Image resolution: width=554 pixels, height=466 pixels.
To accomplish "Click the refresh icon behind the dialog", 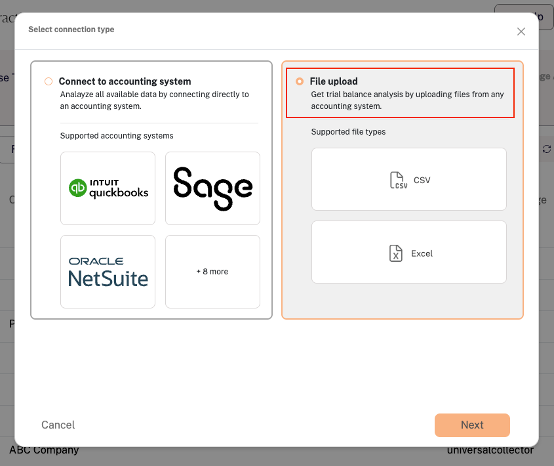I will pos(547,149).
